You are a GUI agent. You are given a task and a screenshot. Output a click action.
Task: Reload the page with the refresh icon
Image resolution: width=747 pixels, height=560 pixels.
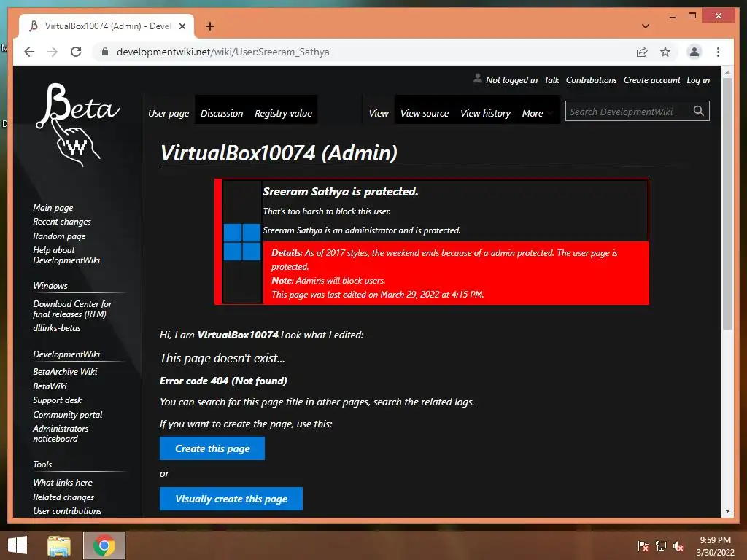76,52
